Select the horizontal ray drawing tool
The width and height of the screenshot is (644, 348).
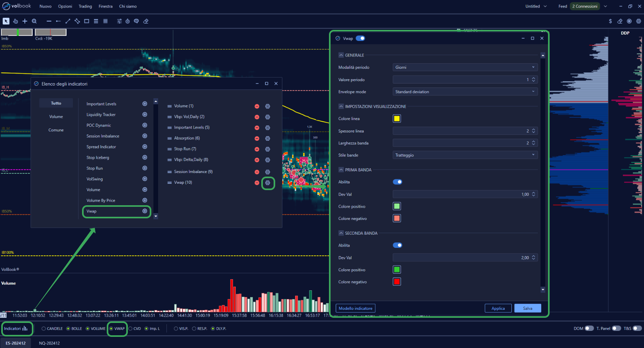click(x=58, y=21)
